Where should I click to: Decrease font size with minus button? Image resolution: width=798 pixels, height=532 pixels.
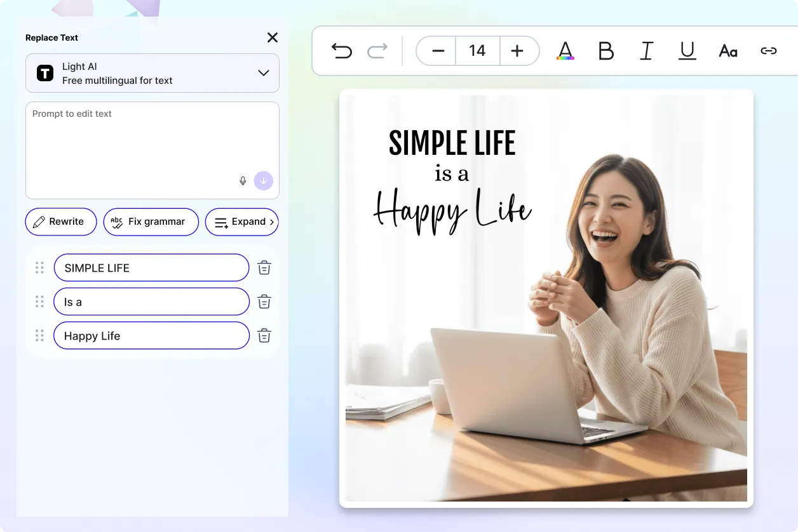pos(438,51)
